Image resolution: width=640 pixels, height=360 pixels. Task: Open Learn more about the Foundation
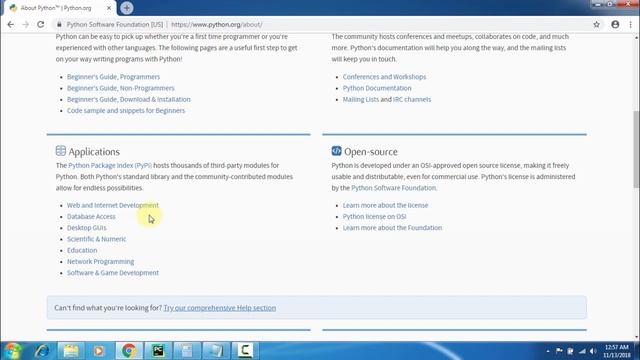click(392, 228)
